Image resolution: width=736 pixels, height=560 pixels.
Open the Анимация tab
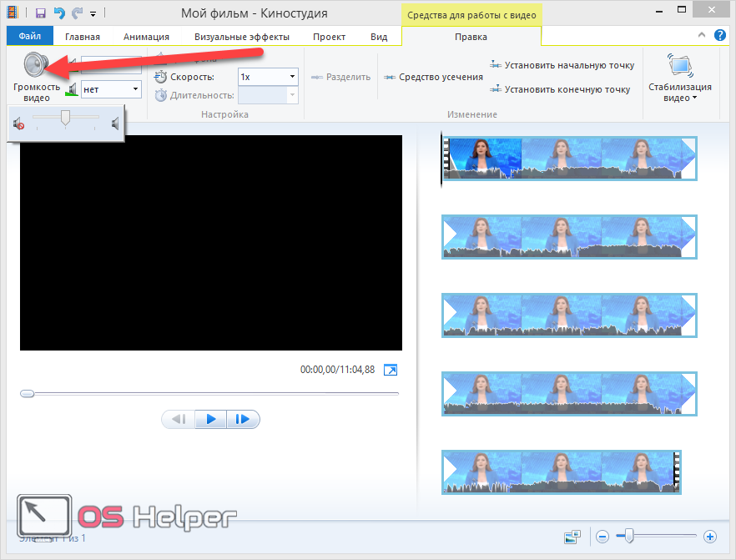146,37
